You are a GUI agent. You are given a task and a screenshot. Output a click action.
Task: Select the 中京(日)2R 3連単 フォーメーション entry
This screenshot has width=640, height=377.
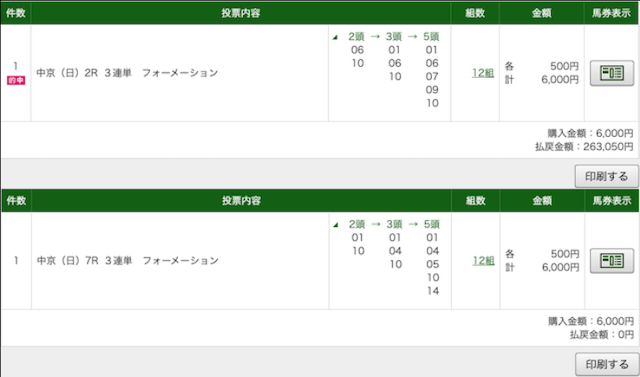click(x=127, y=73)
